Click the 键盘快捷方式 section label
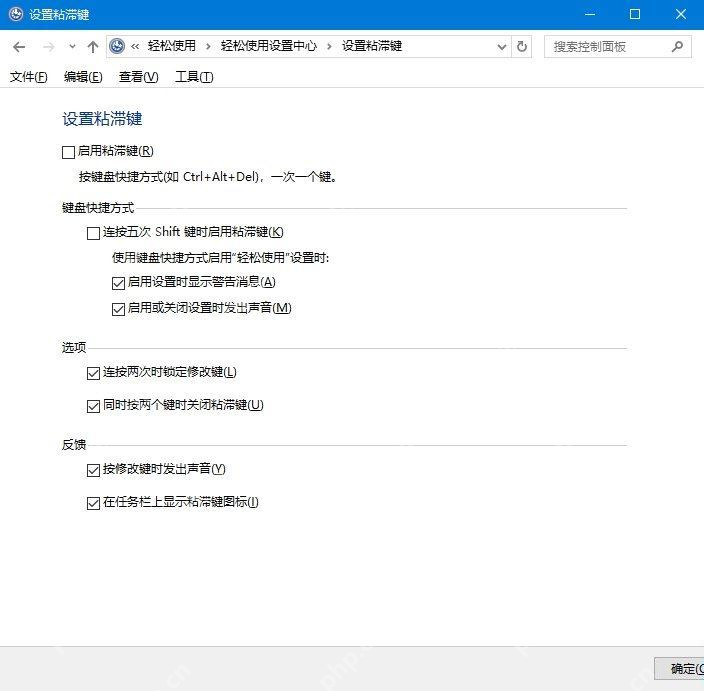Image resolution: width=704 pixels, height=691 pixels. click(98, 208)
